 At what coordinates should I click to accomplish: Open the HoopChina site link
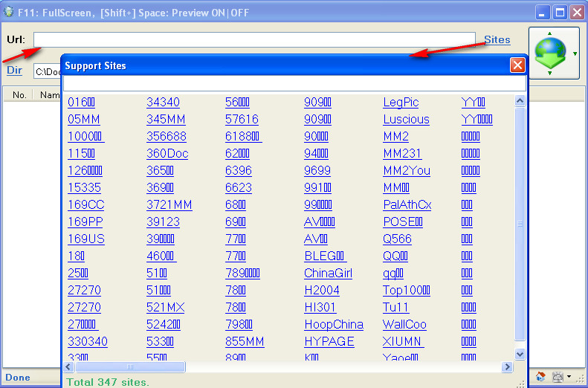pyautogui.click(x=333, y=325)
